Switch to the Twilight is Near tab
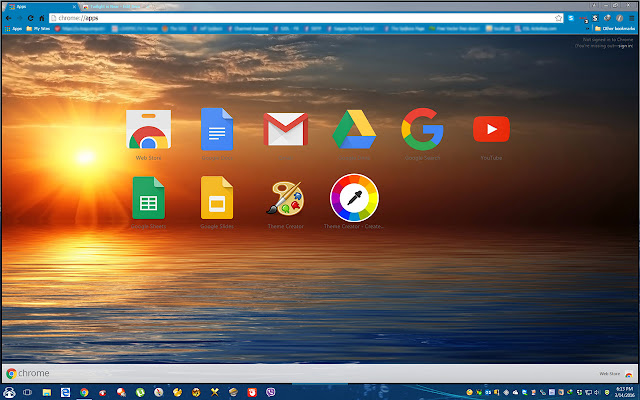 pos(118,7)
